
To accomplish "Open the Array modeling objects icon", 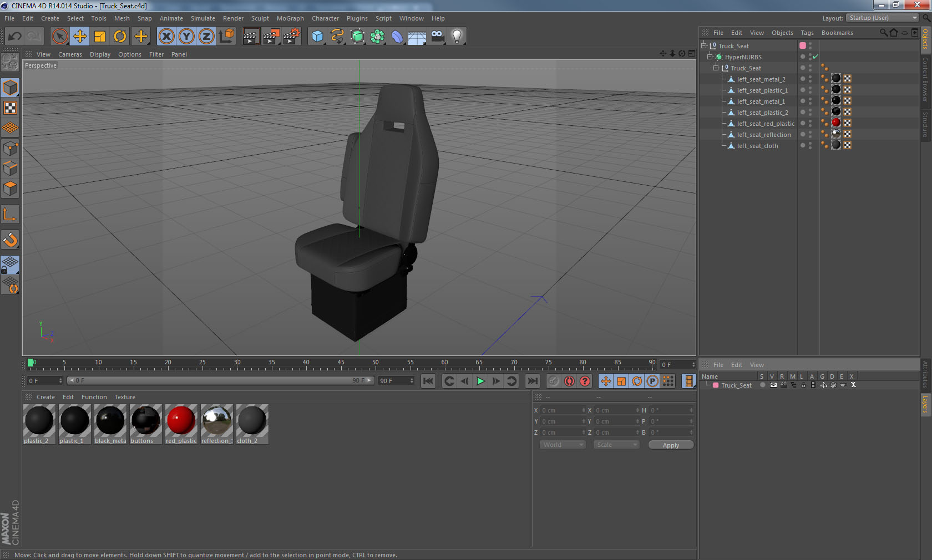I will [377, 37].
